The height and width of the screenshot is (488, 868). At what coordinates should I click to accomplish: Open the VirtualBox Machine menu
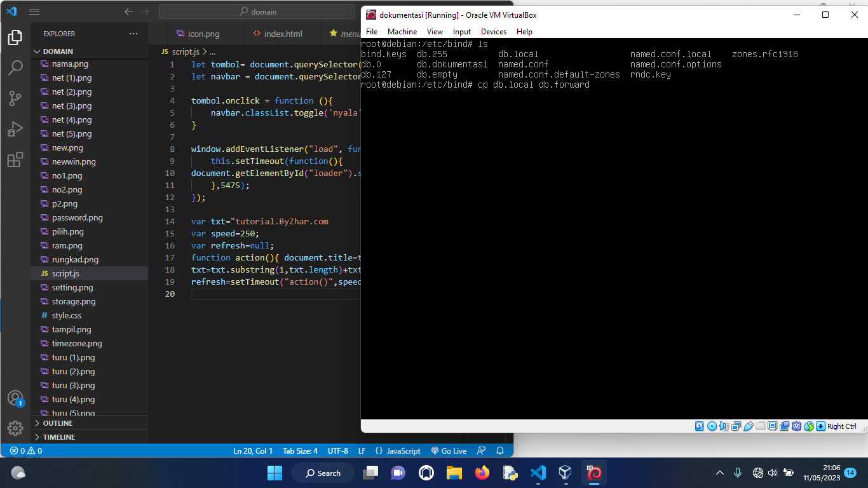click(x=402, y=31)
